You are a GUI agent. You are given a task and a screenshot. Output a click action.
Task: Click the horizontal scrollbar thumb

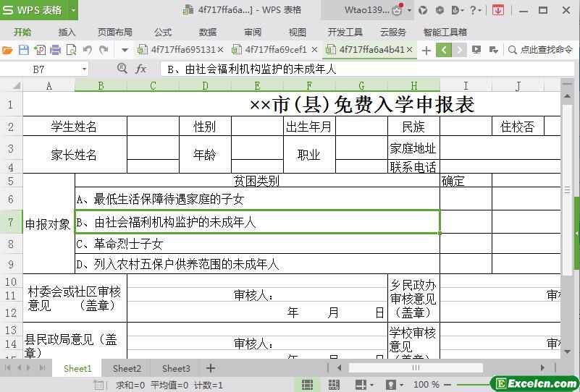click(416, 368)
